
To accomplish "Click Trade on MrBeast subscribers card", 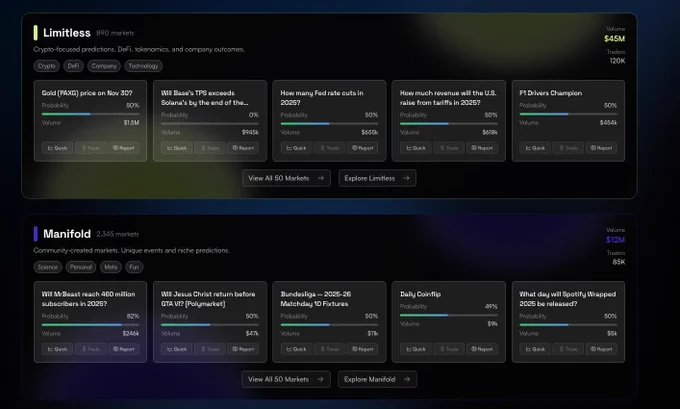I will tap(91, 349).
